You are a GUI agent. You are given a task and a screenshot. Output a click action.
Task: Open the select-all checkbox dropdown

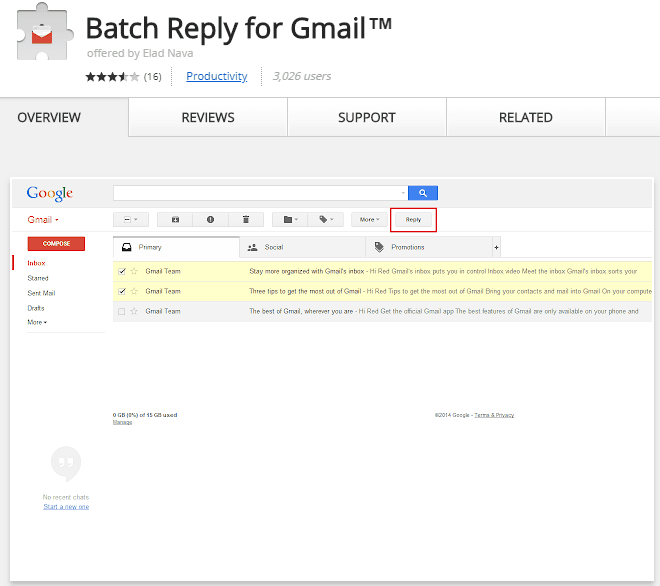[131, 220]
